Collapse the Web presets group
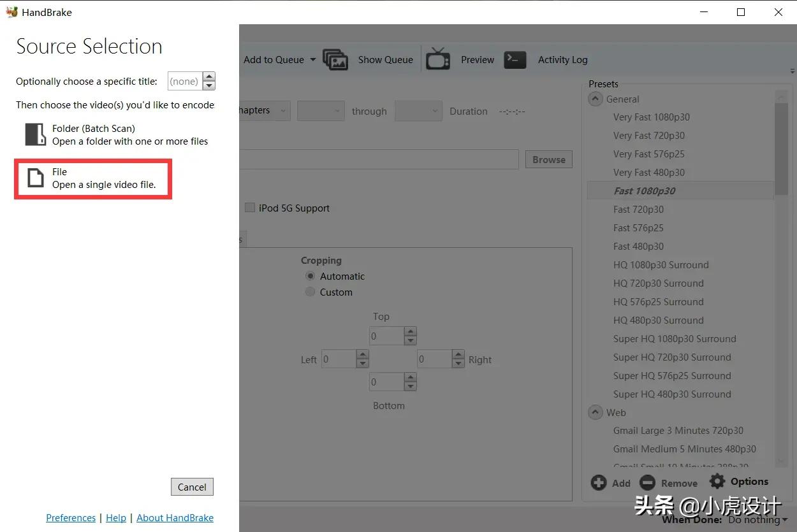The width and height of the screenshot is (797, 532). click(x=595, y=412)
